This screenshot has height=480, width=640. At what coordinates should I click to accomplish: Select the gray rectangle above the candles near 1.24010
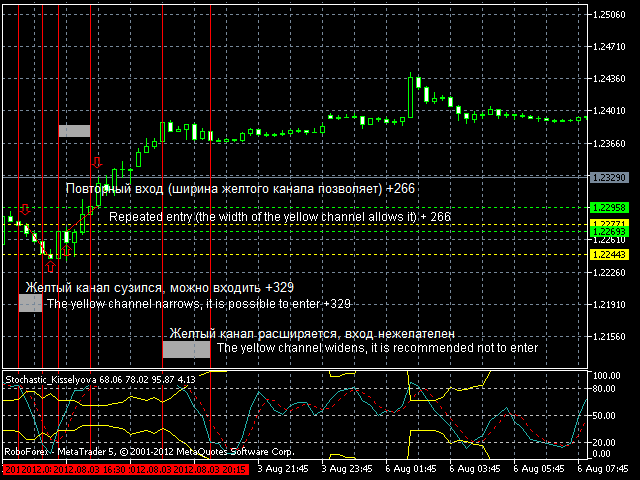tap(74, 131)
